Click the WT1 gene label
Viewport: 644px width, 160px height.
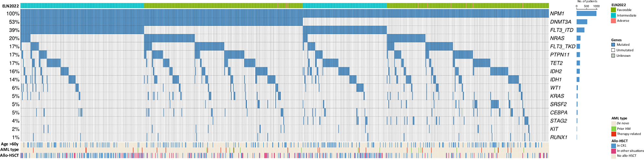click(555, 88)
